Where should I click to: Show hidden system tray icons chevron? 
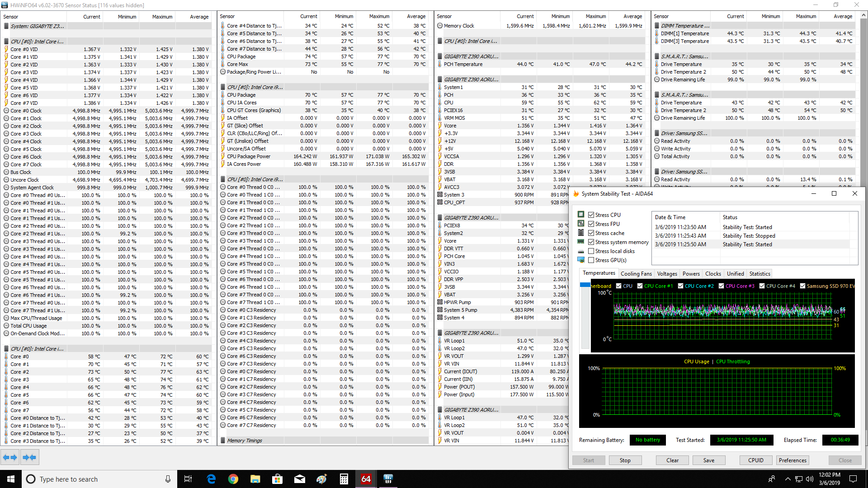tap(788, 479)
